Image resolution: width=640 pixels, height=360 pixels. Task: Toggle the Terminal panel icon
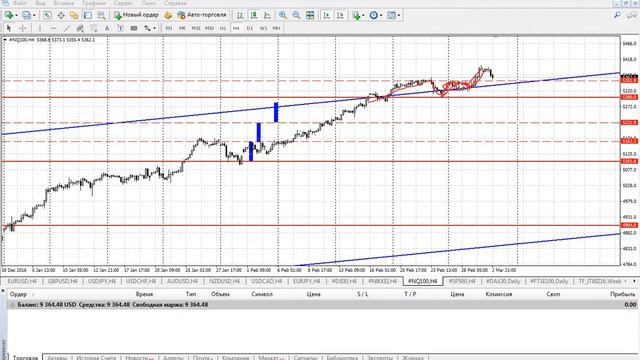click(88, 16)
